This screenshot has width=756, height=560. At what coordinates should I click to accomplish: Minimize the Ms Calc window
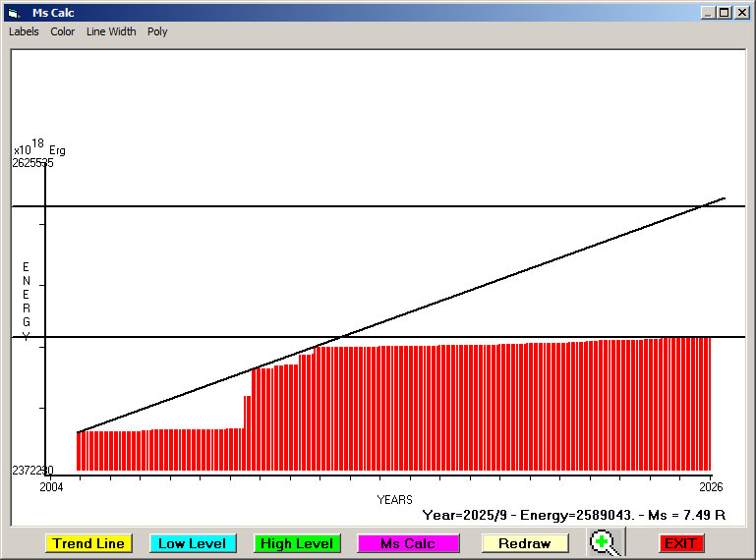[708, 13]
